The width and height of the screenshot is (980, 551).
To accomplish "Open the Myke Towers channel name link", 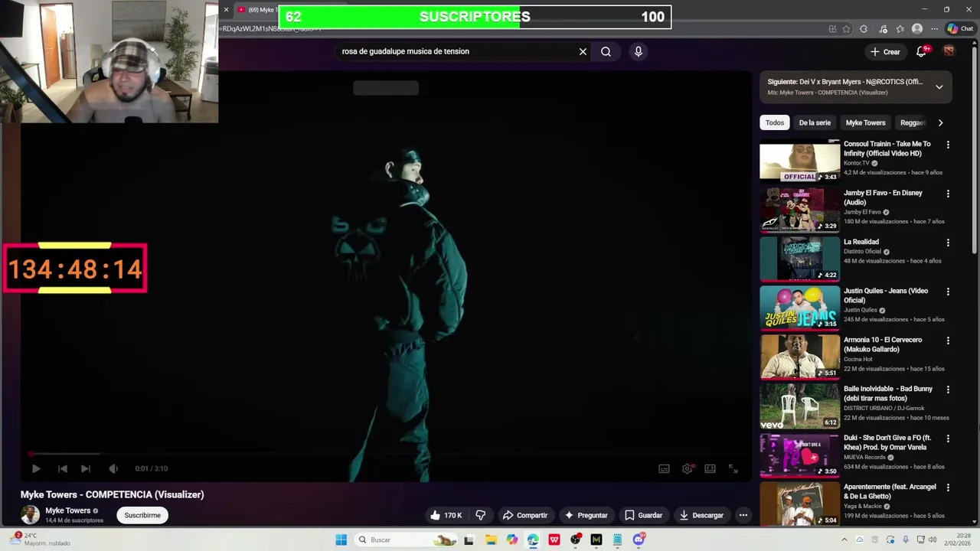I will tap(67, 510).
